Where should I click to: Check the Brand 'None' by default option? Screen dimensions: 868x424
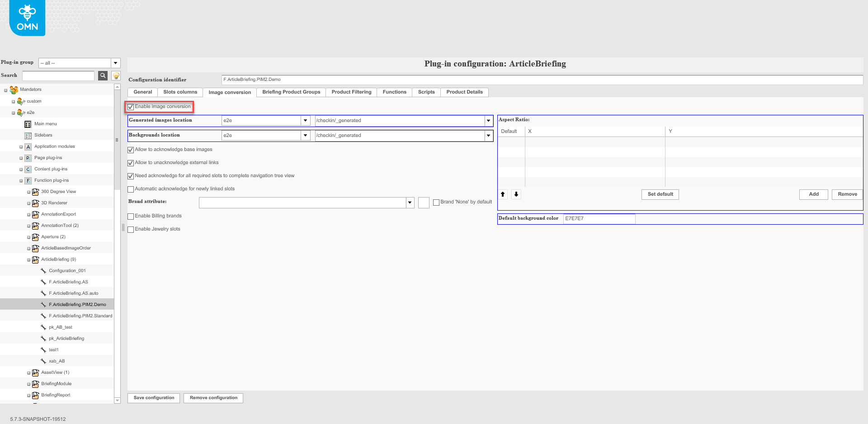(x=436, y=202)
